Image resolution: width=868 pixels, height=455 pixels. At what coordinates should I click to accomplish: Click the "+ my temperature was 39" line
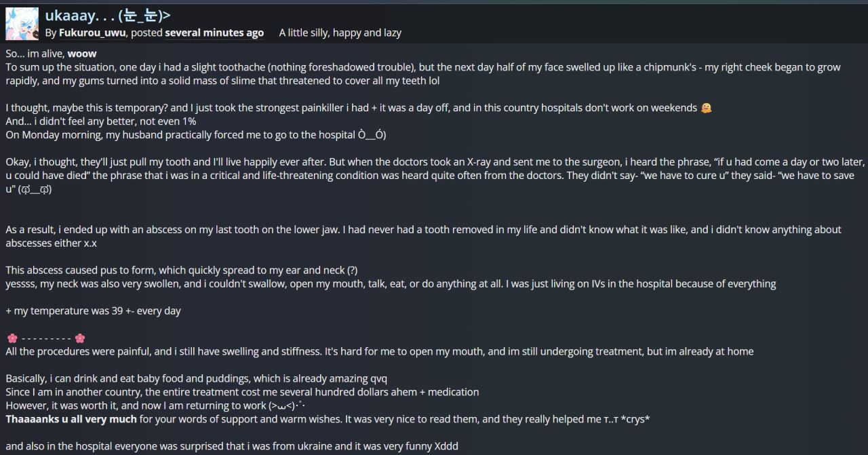93,311
